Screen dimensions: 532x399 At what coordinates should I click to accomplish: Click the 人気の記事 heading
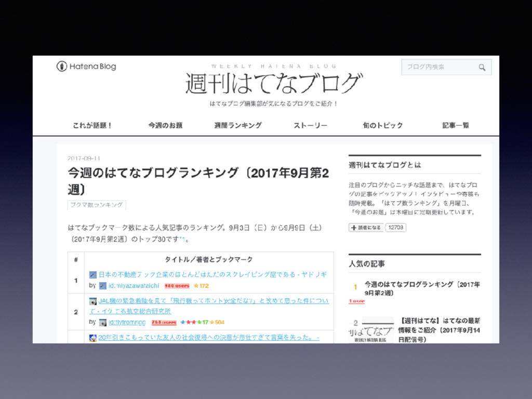tap(367, 264)
